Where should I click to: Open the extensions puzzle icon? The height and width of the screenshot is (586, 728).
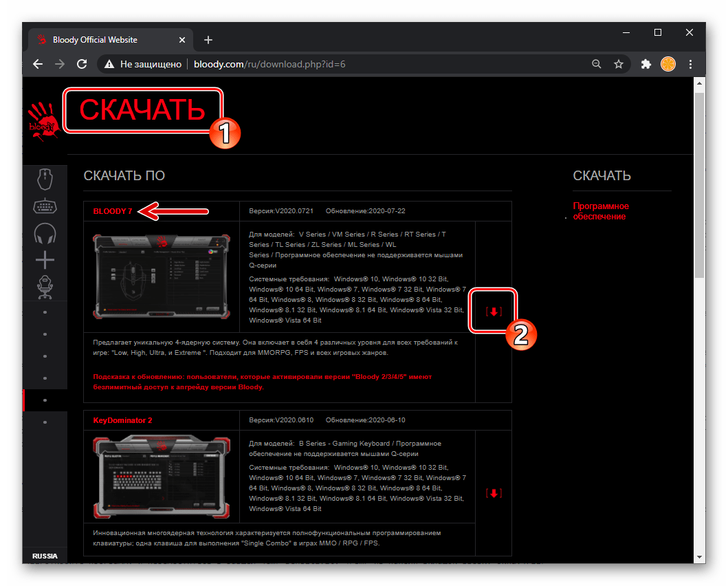(x=646, y=64)
